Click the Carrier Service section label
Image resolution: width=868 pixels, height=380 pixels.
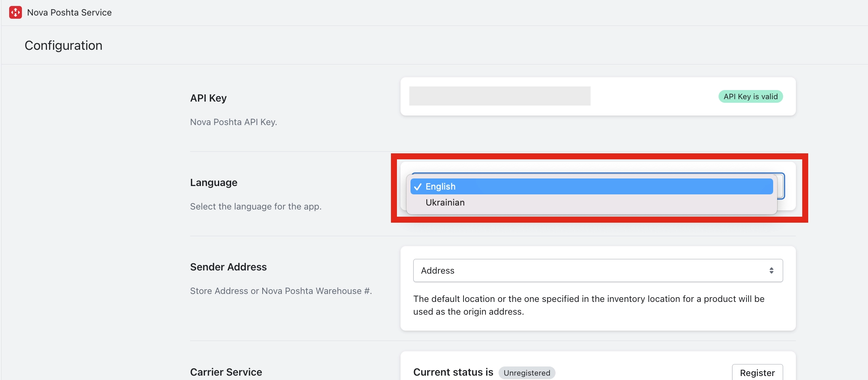click(x=226, y=372)
